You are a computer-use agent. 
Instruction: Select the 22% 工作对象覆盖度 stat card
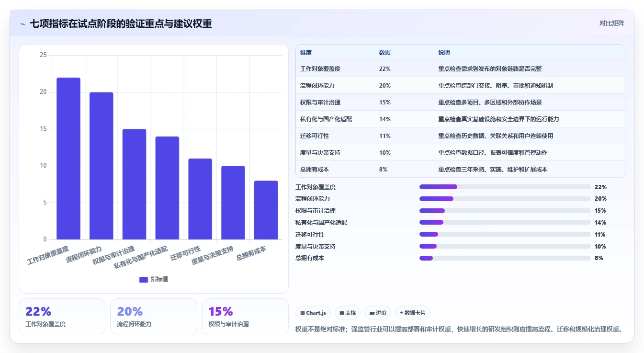[62, 316]
